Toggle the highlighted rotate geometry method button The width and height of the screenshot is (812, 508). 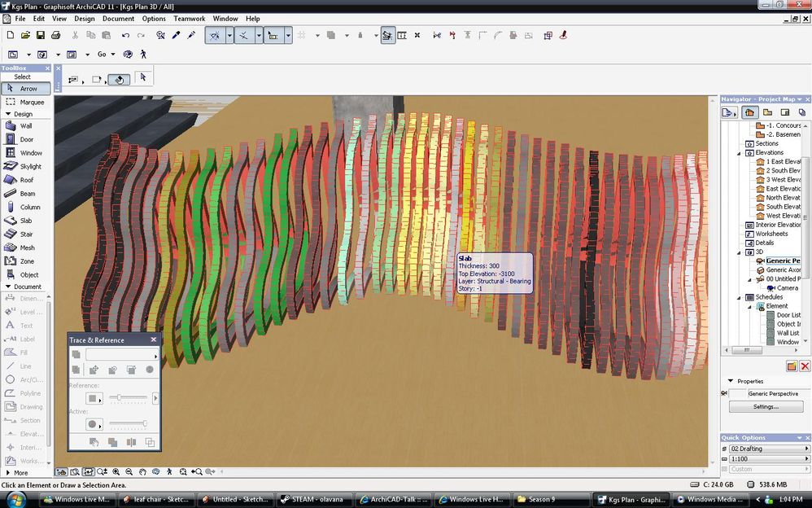pos(119,79)
